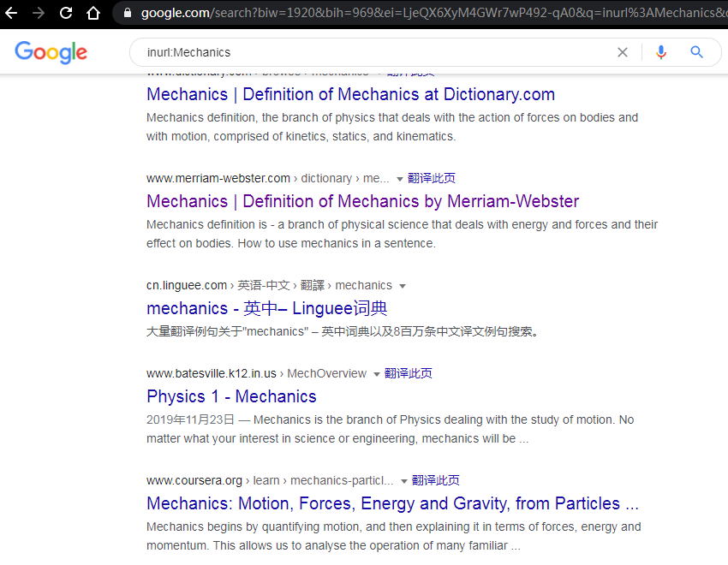728x565 pixels.
Task: Click the padlock site security icon
Action: pyautogui.click(x=127, y=13)
